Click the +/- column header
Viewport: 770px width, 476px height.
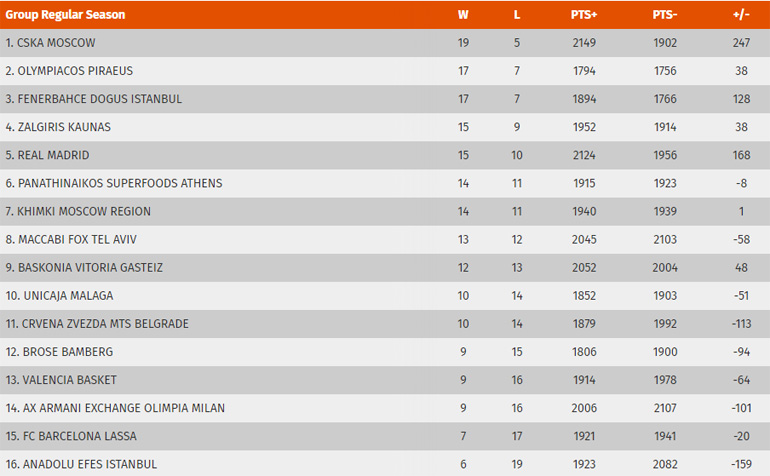[740, 15]
